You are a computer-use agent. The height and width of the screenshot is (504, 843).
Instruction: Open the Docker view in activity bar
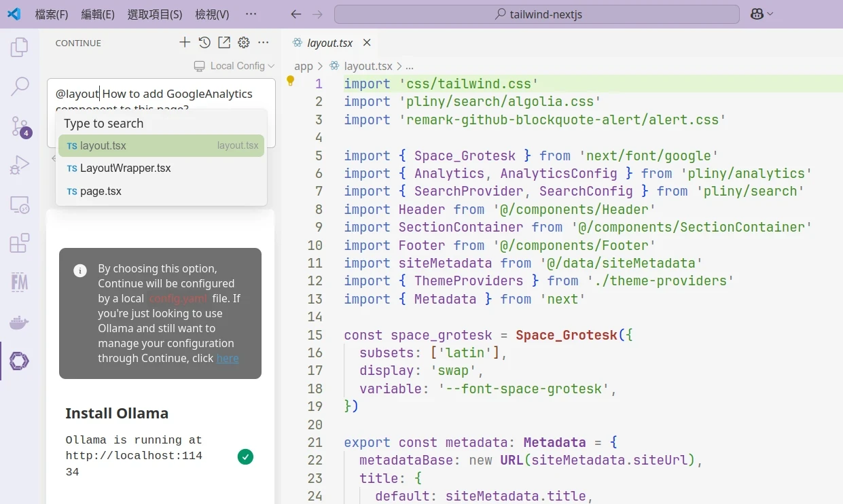pos(20,322)
